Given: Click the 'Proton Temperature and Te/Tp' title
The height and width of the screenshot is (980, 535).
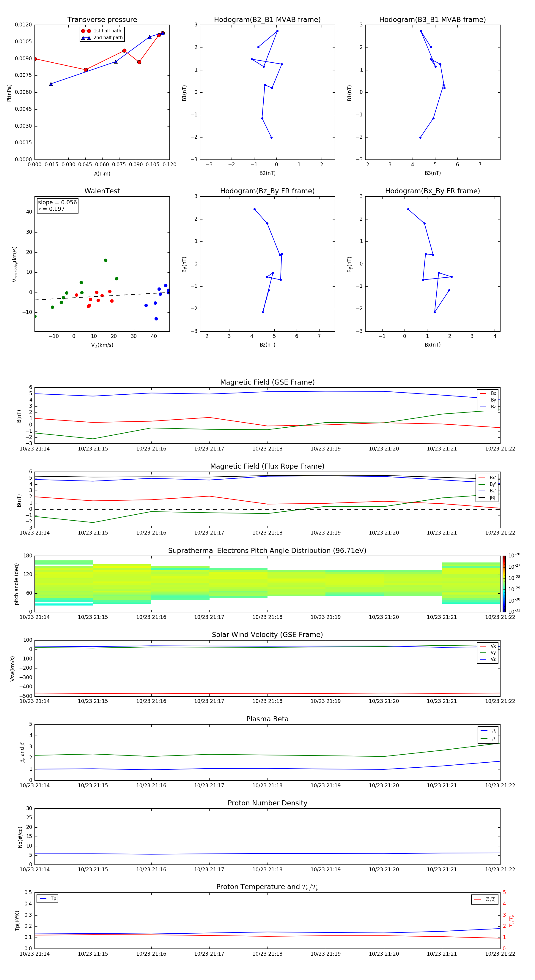Looking at the screenshot, I should pos(267,887).
